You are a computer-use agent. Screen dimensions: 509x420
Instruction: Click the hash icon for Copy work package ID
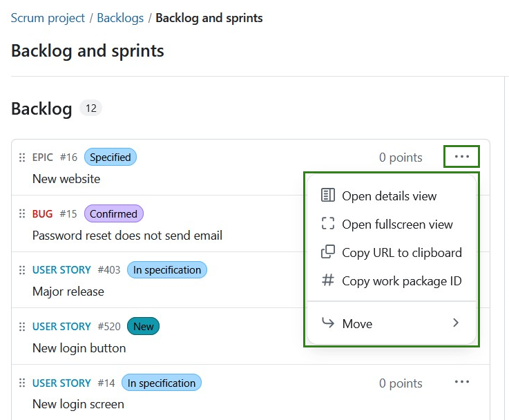(328, 280)
